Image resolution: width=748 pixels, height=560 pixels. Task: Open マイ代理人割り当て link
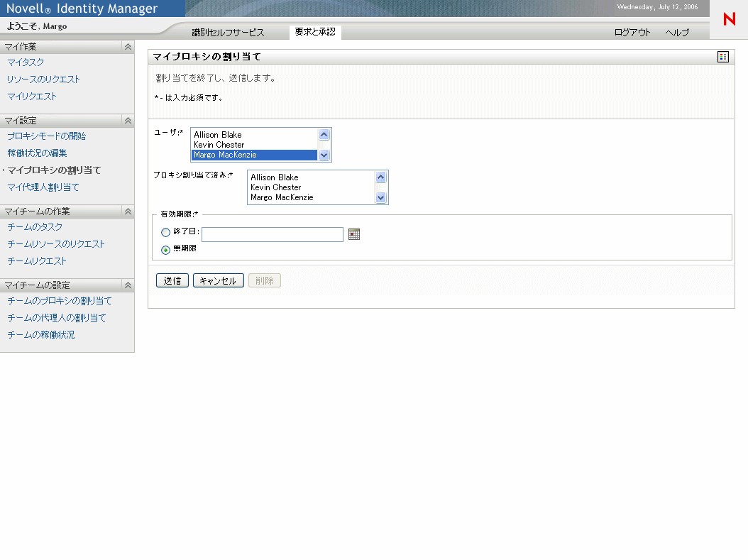43,187
